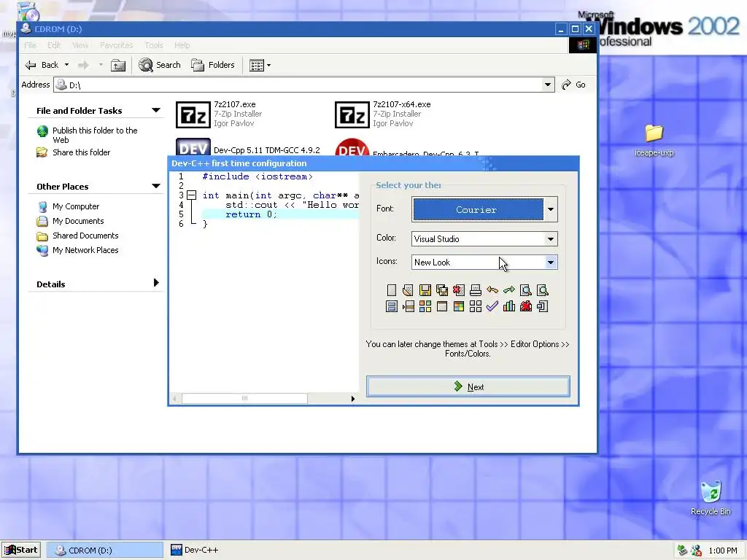
Task: Click the code preview left scroll arrow
Action: (175, 399)
